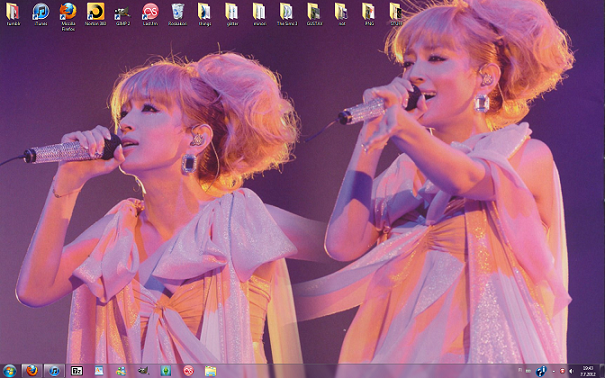The image size is (605, 378).
Task: Open the taskbar clock and date
Action: (587, 371)
